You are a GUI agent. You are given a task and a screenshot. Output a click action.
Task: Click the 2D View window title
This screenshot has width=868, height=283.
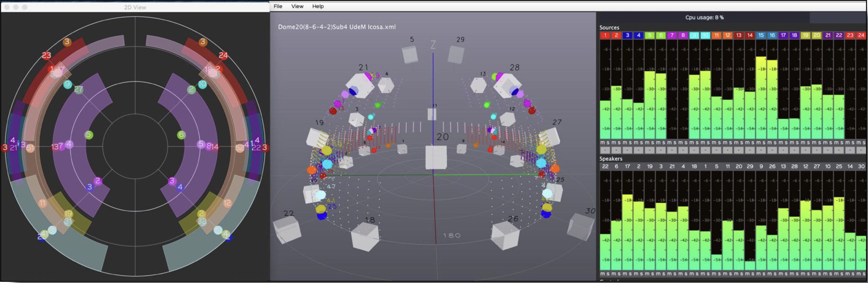[x=135, y=7]
